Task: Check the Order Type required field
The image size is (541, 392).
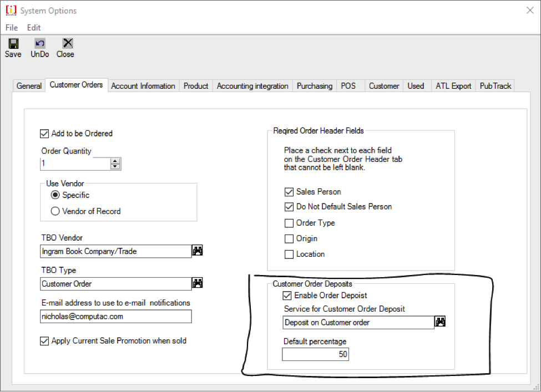Action: [x=289, y=223]
